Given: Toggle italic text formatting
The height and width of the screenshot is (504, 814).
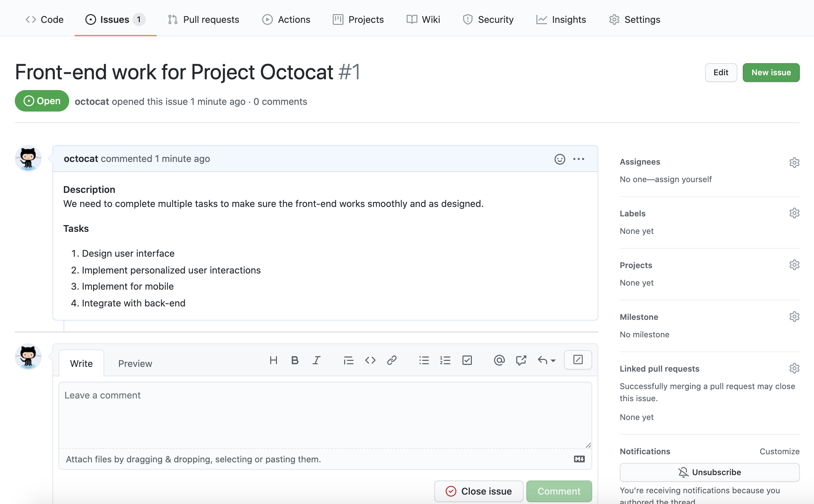Looking at the screenshot, I should [x=316, y=360].
